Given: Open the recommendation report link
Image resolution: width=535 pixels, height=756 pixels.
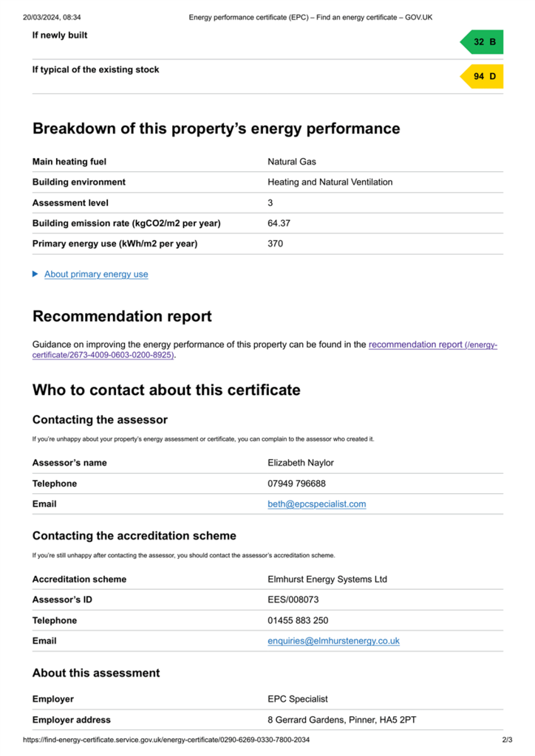Looking at the screenshot, I should [x=265, y=349].
